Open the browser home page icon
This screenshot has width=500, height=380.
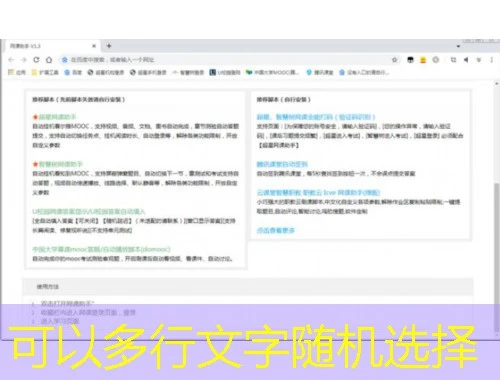point(49,60)
